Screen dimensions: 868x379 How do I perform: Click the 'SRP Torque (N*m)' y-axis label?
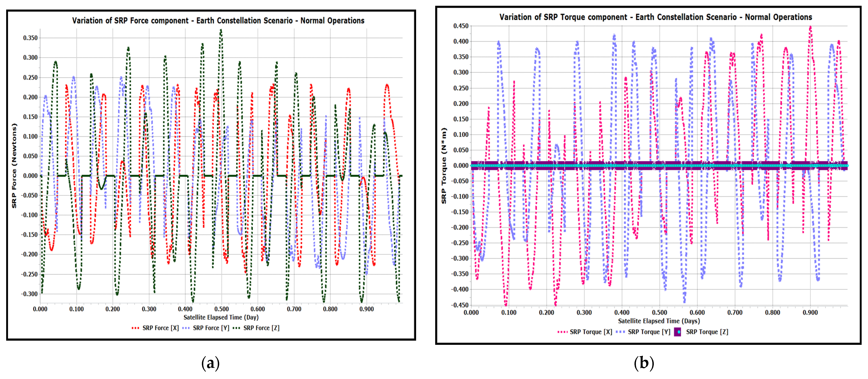(444, 166)
